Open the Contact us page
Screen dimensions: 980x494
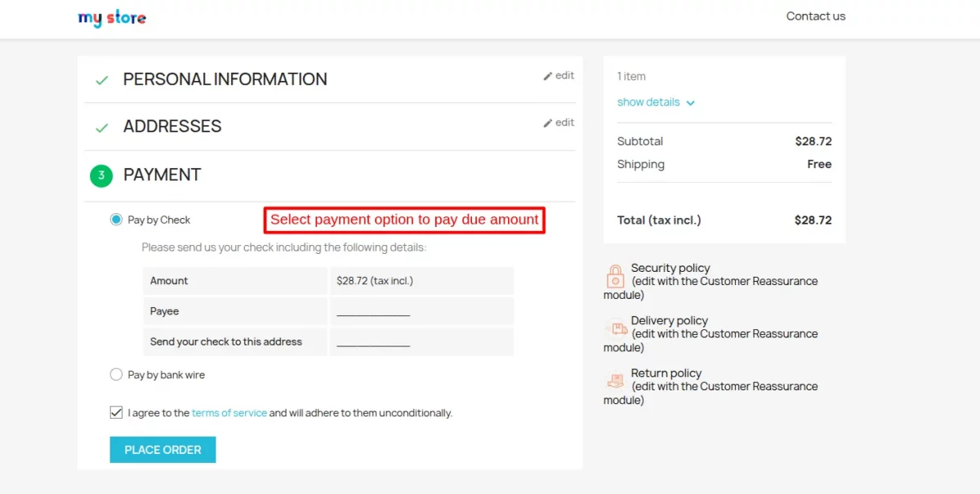coord(815,16)
